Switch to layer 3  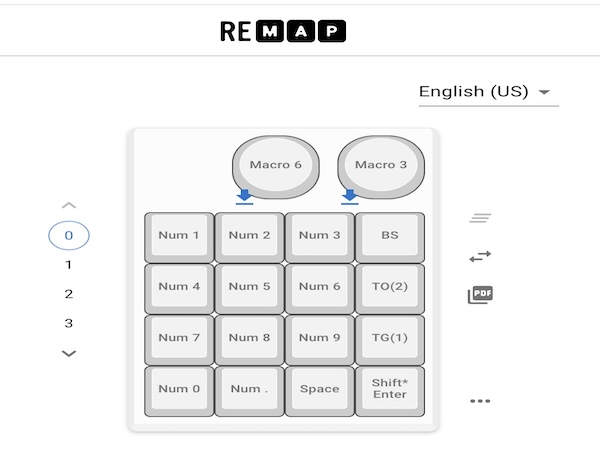[x=69, y=323]
